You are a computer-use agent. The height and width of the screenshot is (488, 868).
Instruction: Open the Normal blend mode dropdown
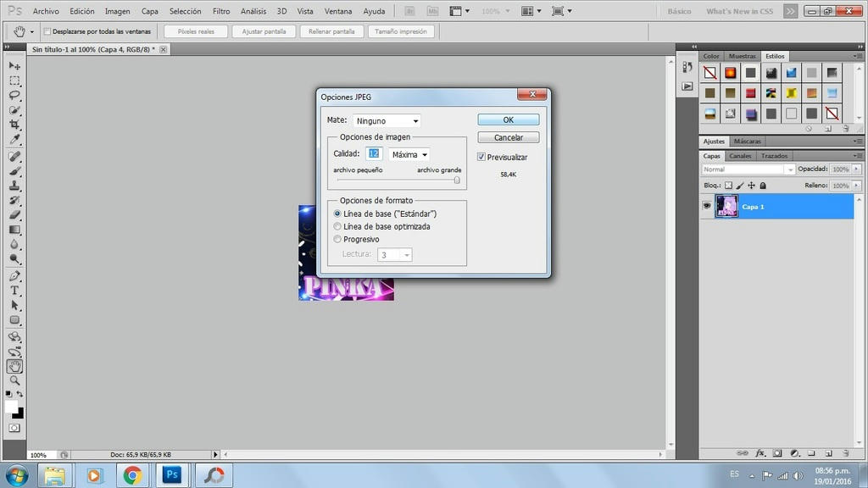(748, 169)
